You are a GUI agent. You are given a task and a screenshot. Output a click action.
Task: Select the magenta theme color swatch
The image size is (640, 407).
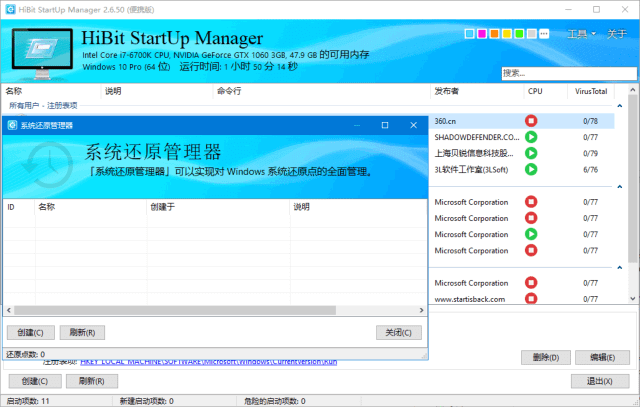click(x=482, y=34)
